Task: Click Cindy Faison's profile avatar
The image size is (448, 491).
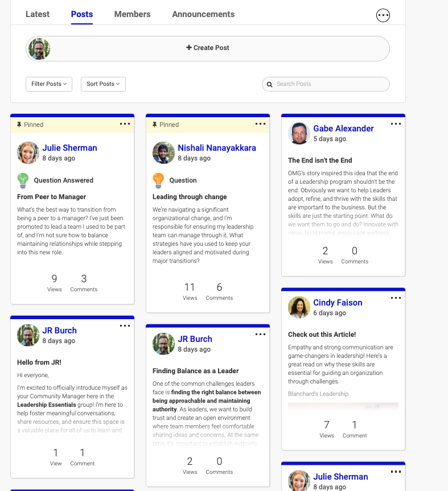Action: pyautogui.click(x=299, y=308)
